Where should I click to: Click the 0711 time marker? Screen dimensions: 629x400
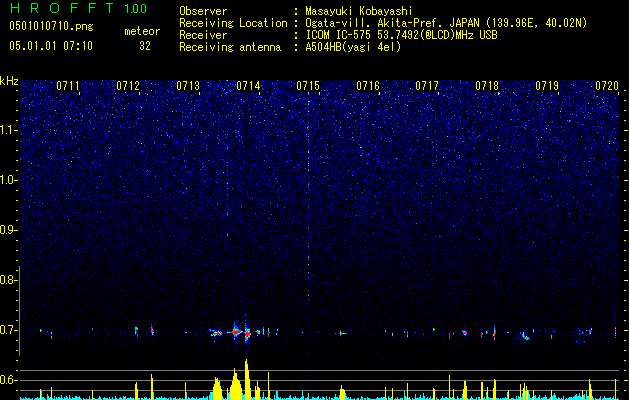click(68, 86)
